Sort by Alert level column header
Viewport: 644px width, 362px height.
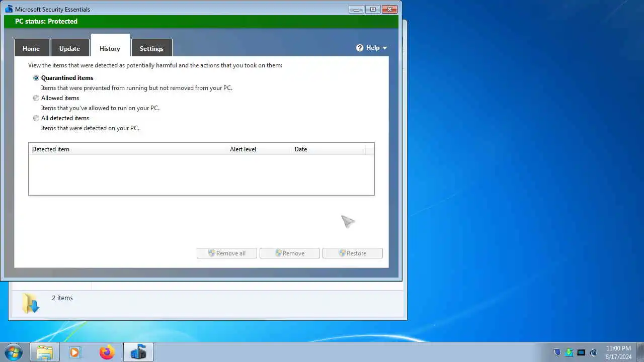259,149
